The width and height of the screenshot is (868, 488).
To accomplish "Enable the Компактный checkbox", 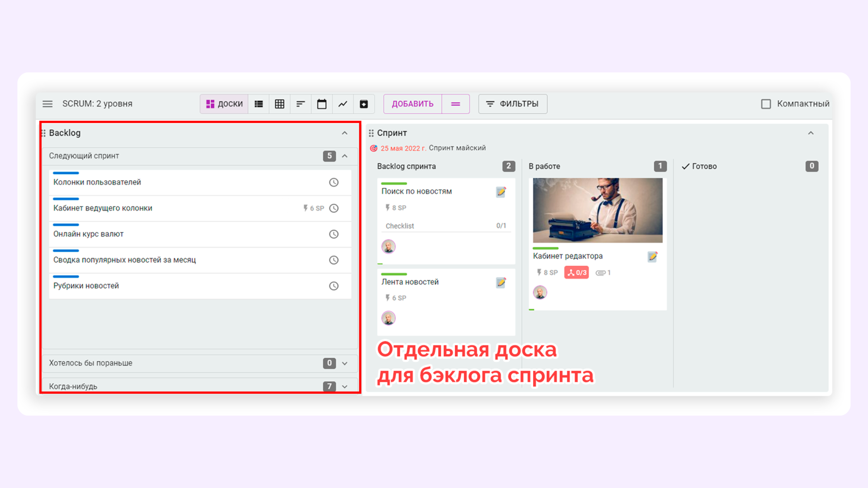I will (x=766, y=104).
